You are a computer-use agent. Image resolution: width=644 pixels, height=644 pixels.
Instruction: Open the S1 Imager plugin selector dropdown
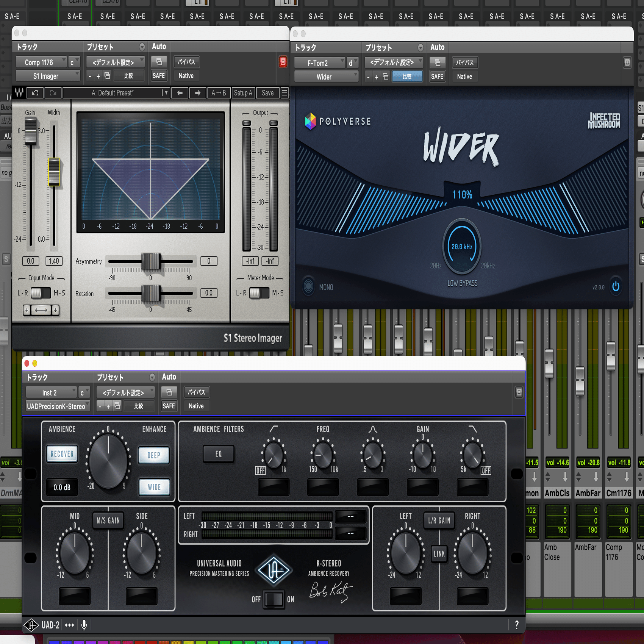48,76
